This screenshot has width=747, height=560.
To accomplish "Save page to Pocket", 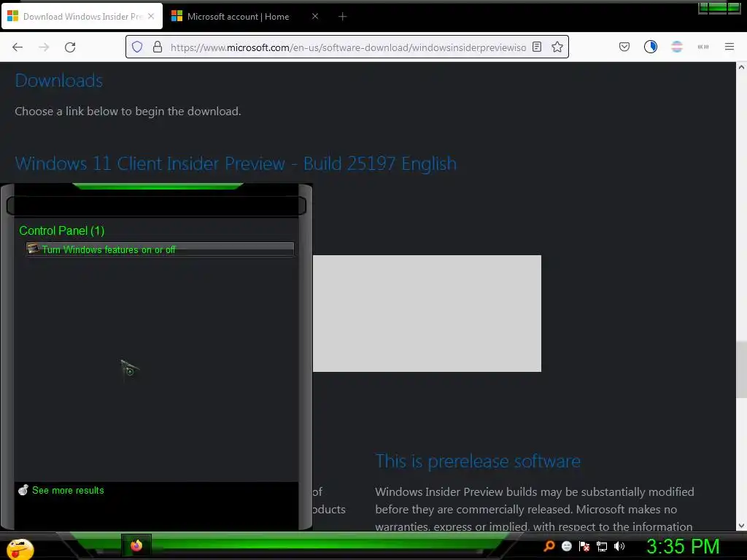I will (624, 47).
